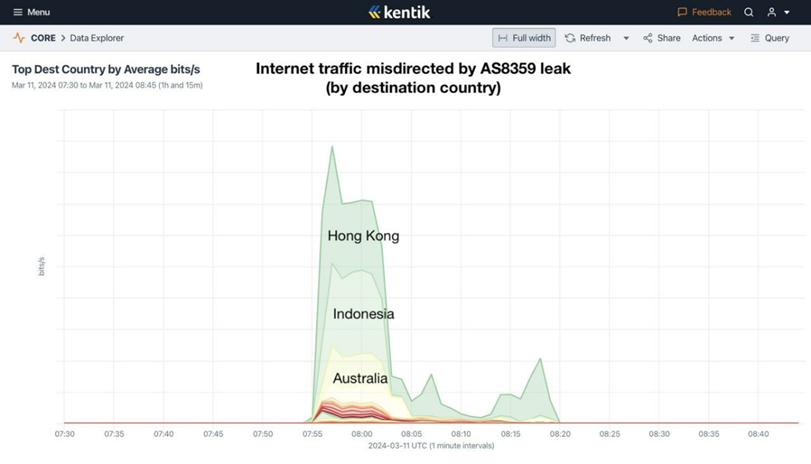Click the Share icon

point(648,38)
